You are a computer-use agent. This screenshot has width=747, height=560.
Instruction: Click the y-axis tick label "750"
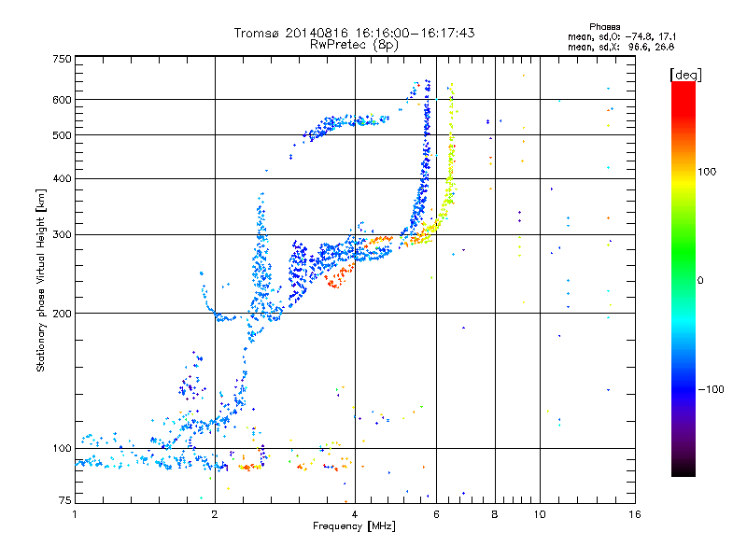pos(62,59)
